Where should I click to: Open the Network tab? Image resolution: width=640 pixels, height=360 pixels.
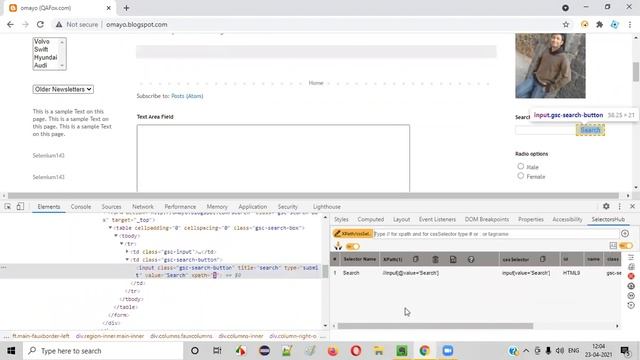(x=143, y=207)
